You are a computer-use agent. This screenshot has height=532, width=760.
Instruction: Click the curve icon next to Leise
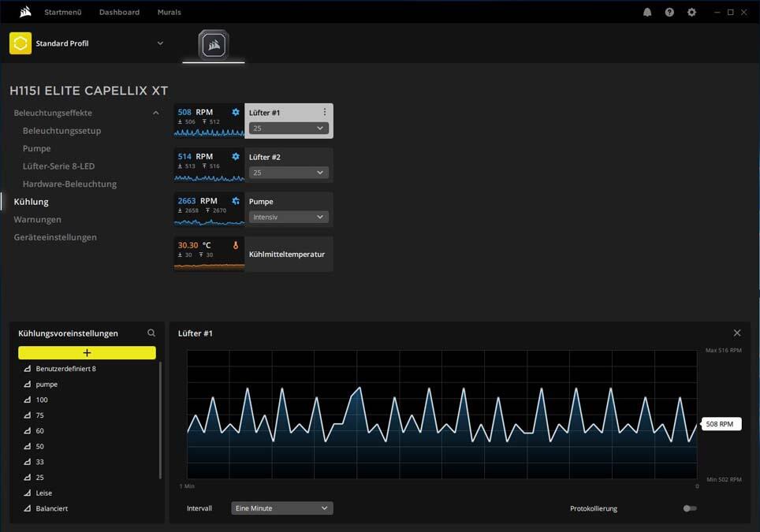pyautogui.click(x=27, y=493)
